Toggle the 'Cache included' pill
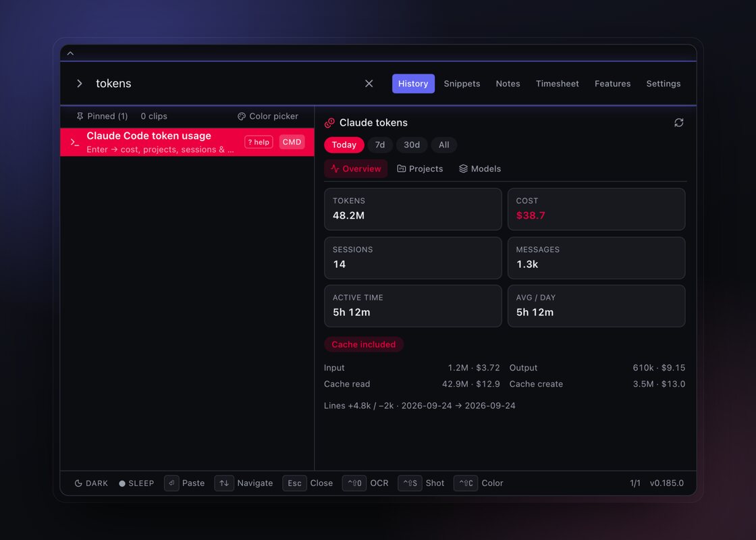The width and height of the screenshot is (756, 540). tap(364, 344)
